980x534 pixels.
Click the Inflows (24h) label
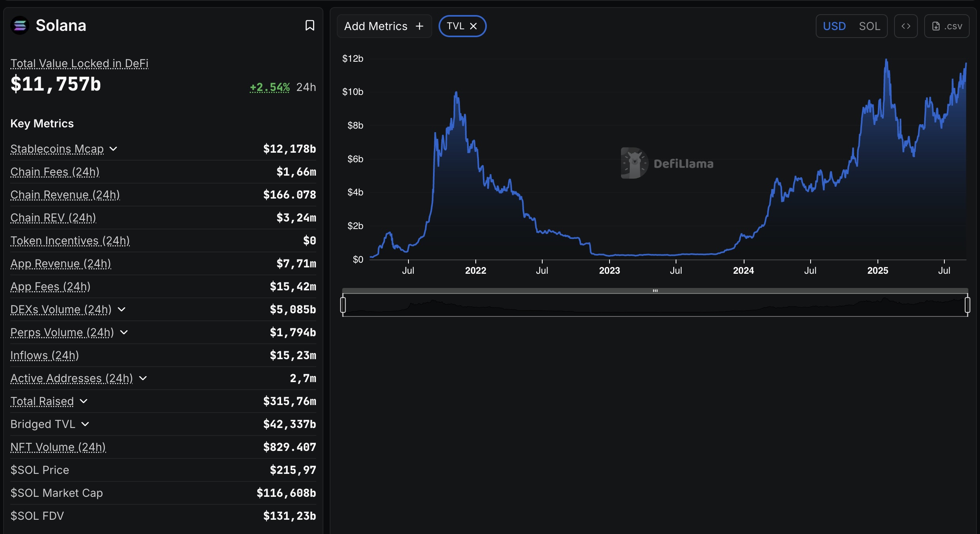coord(44,355)
